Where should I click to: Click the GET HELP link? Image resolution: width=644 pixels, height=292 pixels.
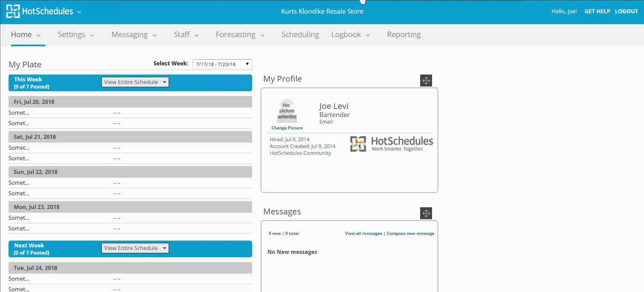(597, 11)
